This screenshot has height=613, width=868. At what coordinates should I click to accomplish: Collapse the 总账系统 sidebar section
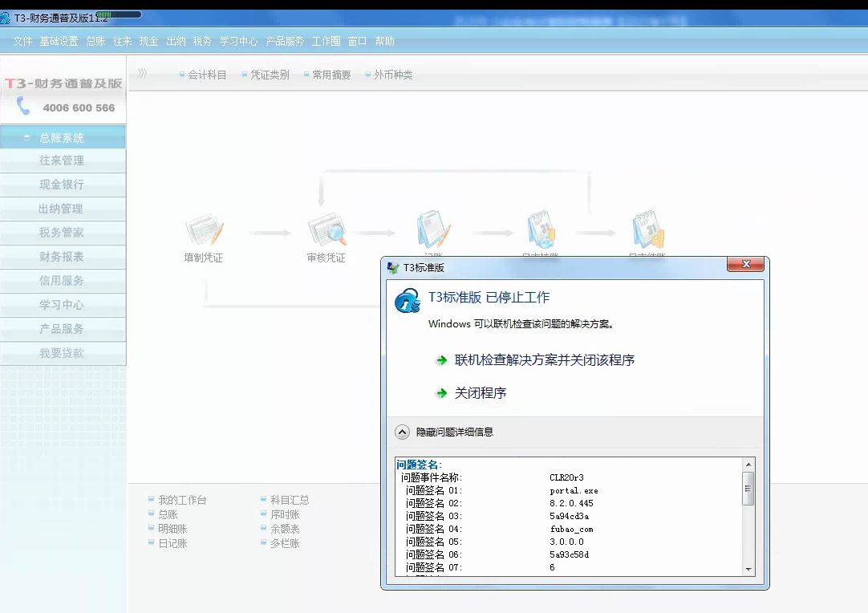pos(26,138)
